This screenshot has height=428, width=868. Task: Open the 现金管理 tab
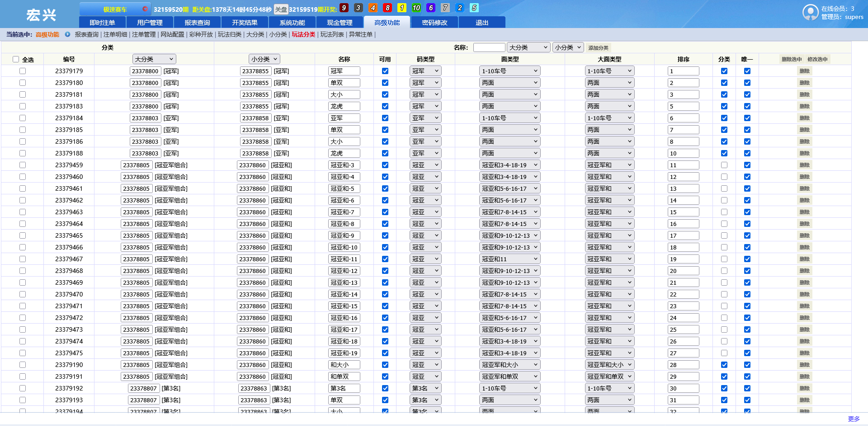coord(340,23)
